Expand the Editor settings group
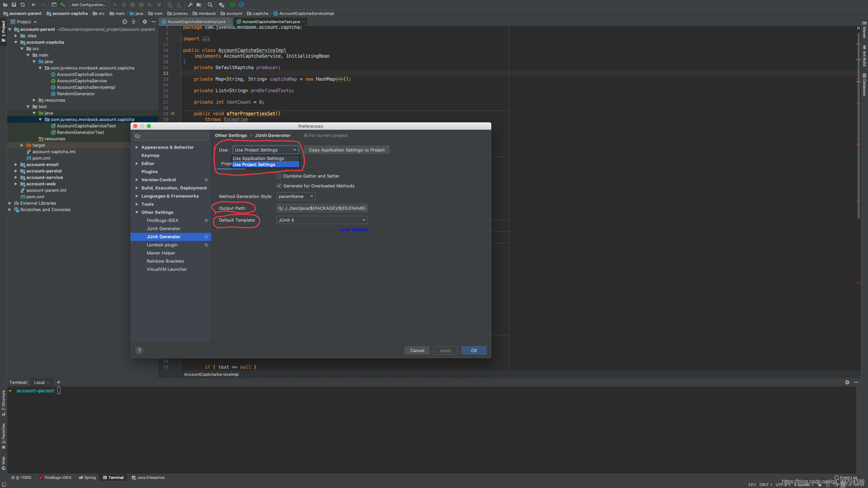Viewport: 868px width, 488px height. pyautogui.click(x=137, y=163)
